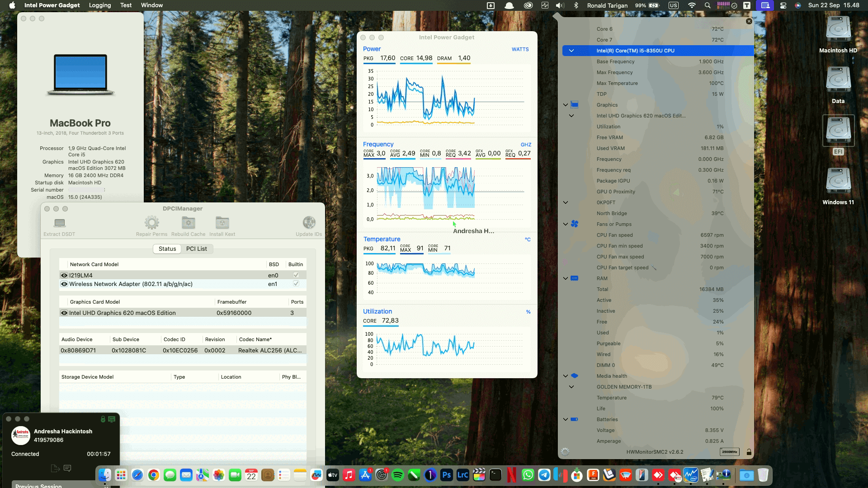Click the Update IDs icon
The width and height of the screenshot is (868, 488).
click(309, 222)
